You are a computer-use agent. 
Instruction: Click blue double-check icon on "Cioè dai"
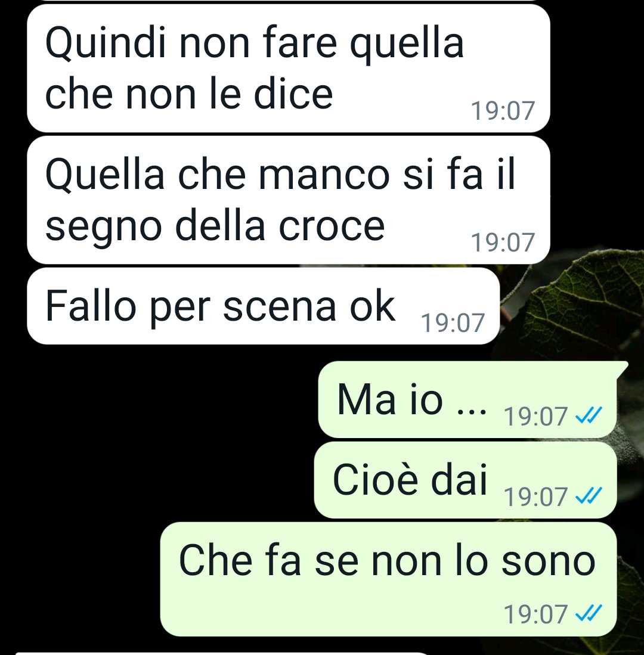point(589,496)
